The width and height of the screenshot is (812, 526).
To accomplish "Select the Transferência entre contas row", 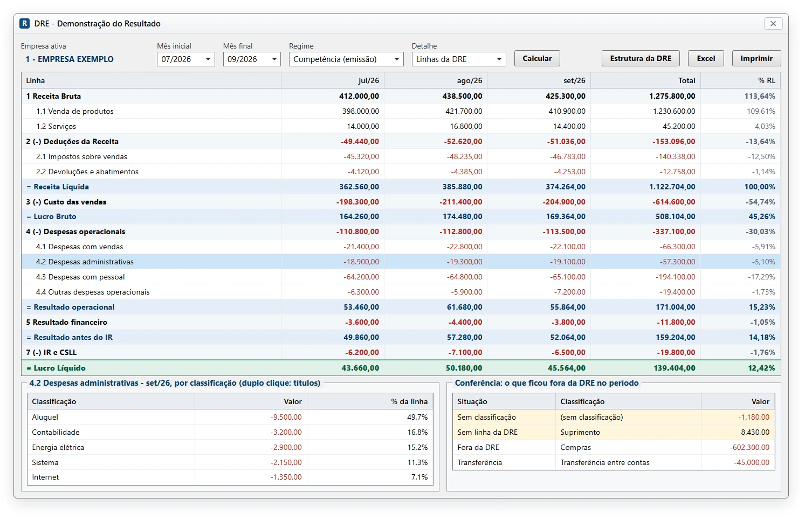I will [x=614, y=462].
